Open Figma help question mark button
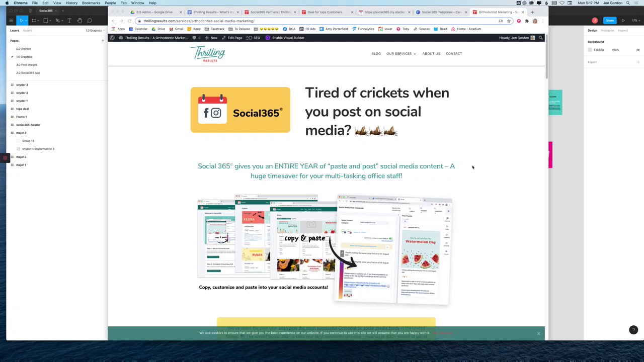 click(x=633, y=330)
